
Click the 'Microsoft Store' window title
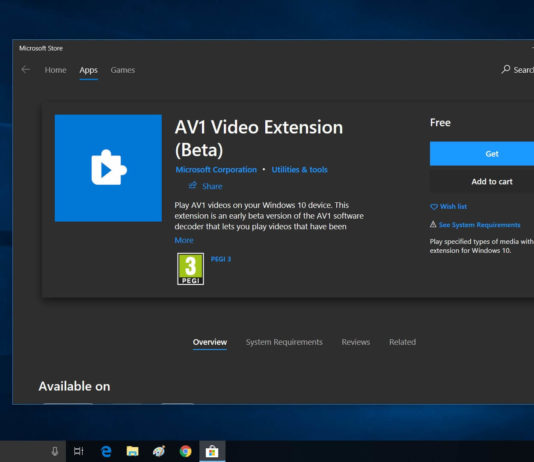pos(41,48)
